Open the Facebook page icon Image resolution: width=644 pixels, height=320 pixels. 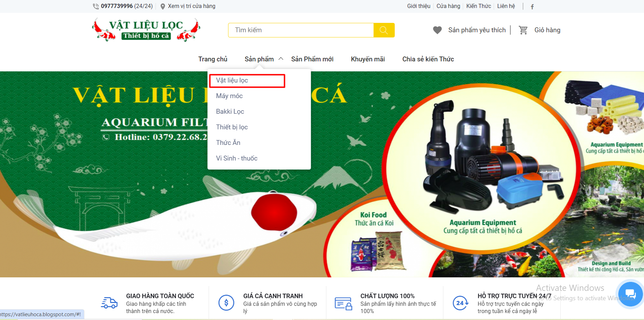click(532, 7)
